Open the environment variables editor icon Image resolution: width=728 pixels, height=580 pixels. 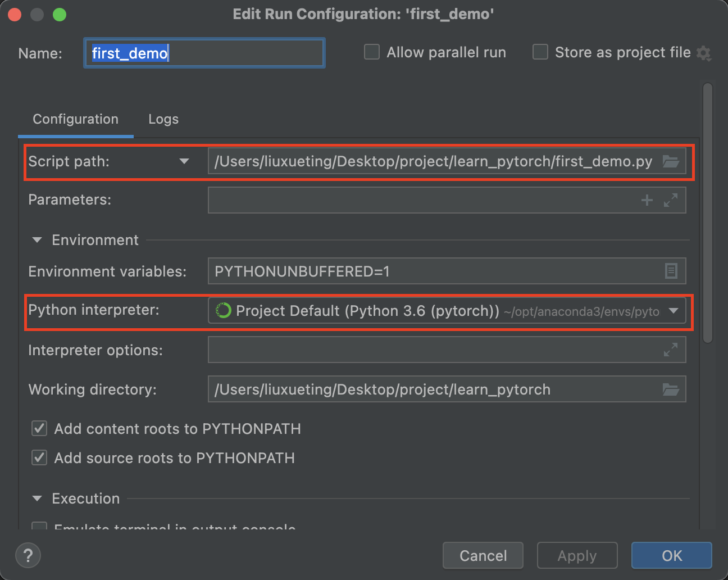(x=671, y=271)
